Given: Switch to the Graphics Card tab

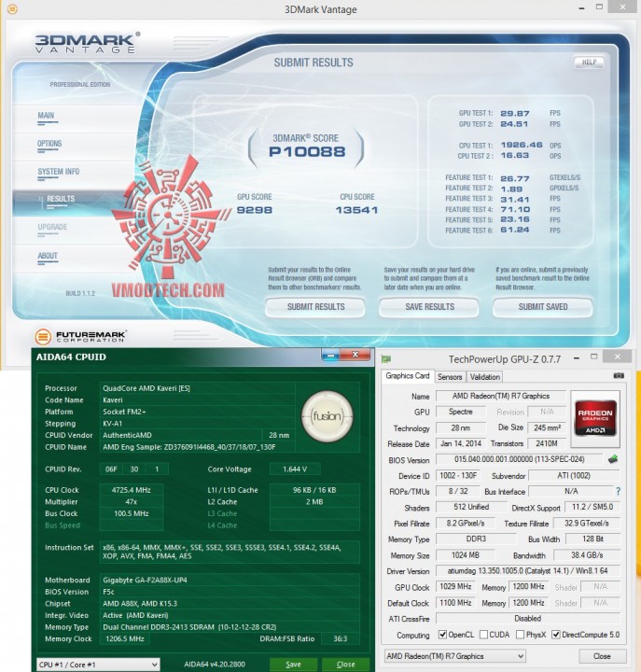Looking at the screenshot, I should pos(407,376).
